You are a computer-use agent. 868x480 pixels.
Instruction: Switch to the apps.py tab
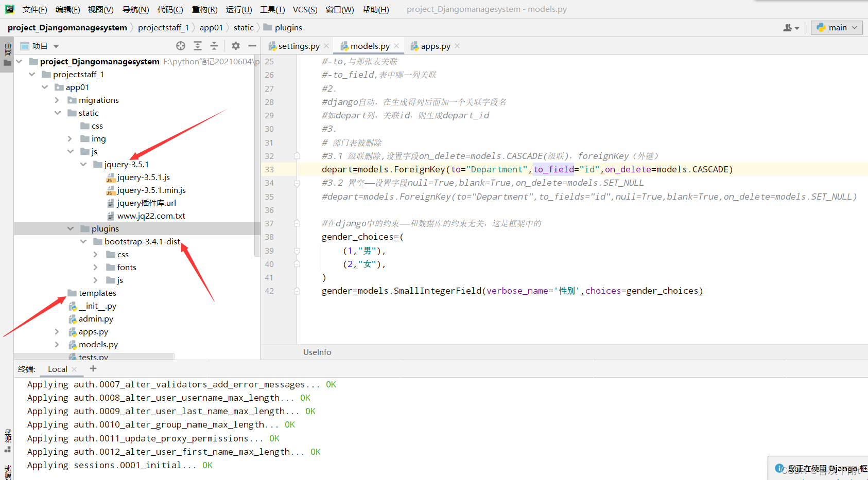[x=435, y=46]
